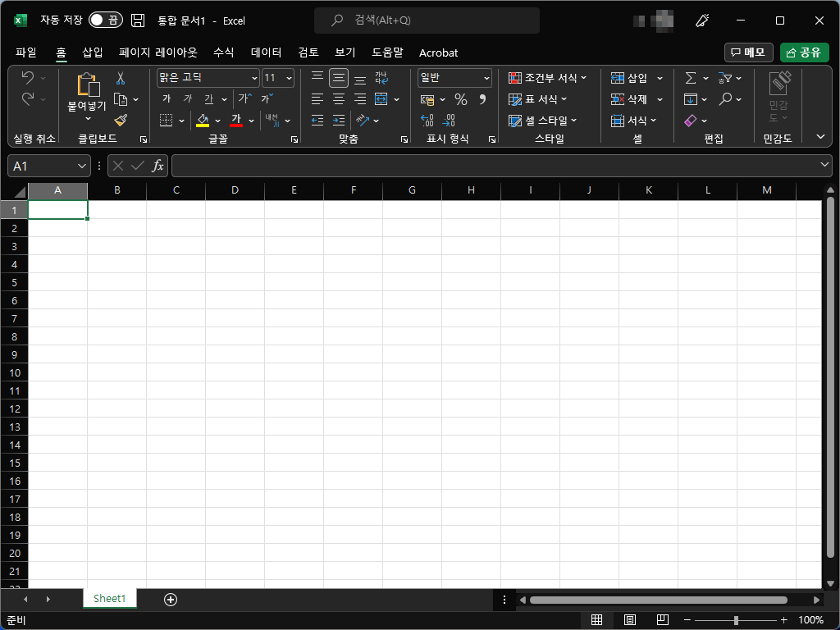
Task: Add a new sheet with plus button
Action: (171, 600)
